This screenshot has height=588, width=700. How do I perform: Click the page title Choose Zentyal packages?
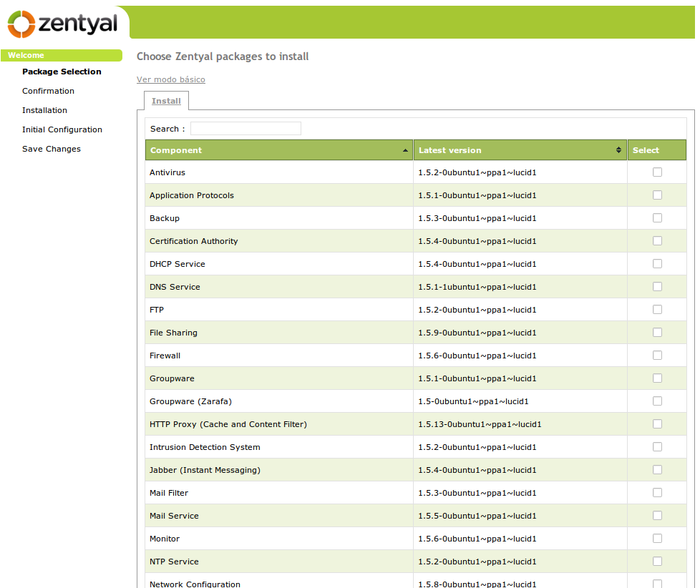[x=223, y=57]
